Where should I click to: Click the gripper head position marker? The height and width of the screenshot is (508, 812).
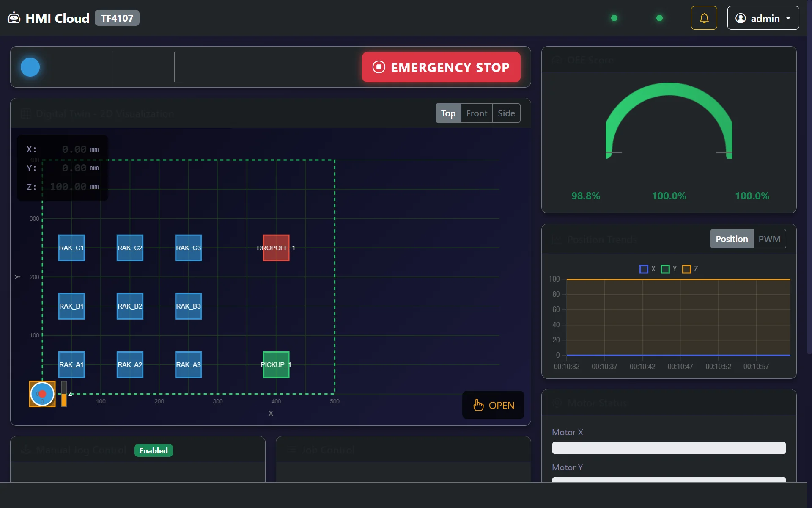[42, 394]
